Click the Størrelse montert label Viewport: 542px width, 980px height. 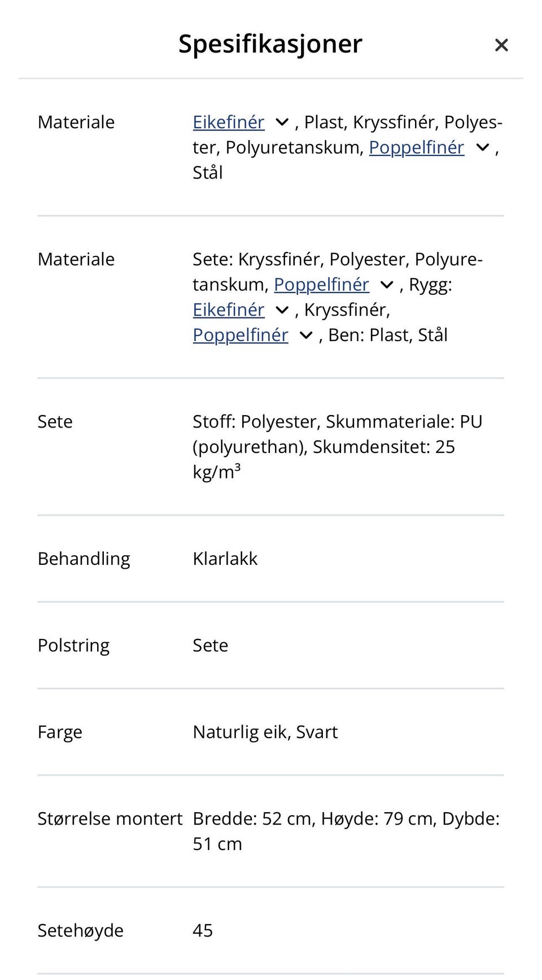coord(110,818)
